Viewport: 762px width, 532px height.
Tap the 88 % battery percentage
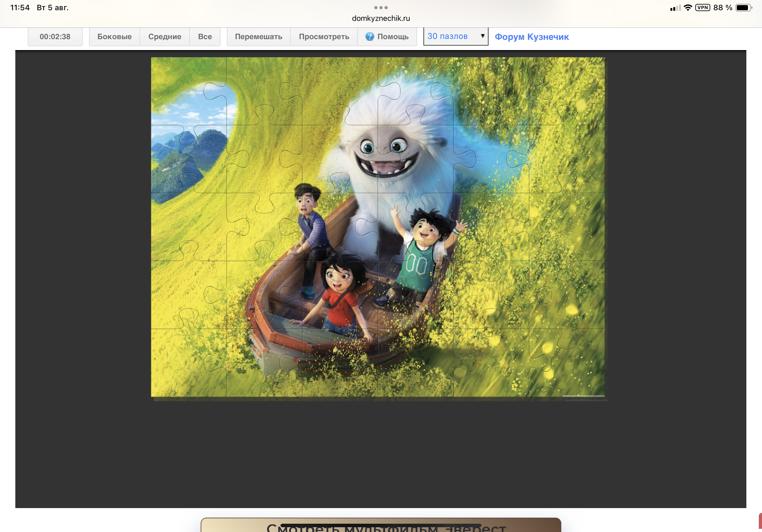tap(723, 8)
